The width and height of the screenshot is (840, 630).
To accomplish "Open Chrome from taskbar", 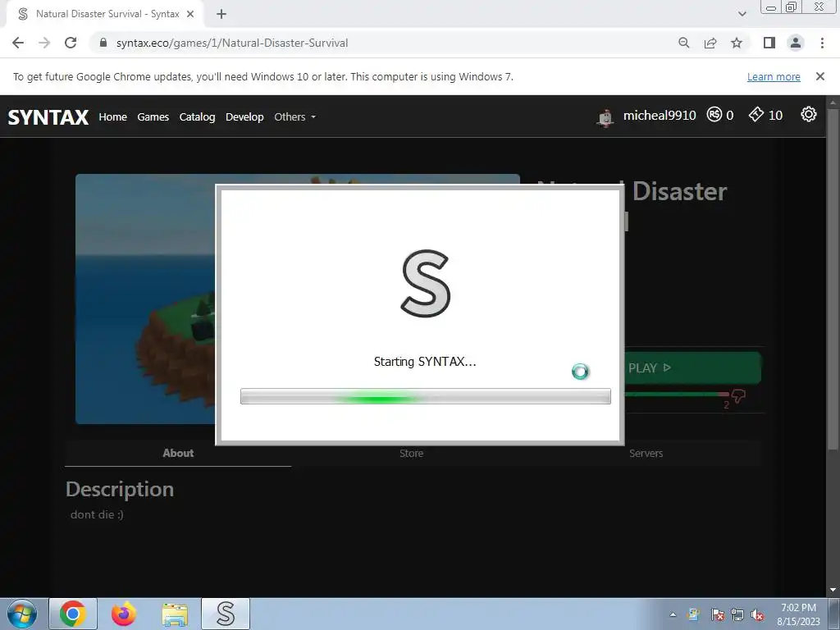I will point(73,614).
